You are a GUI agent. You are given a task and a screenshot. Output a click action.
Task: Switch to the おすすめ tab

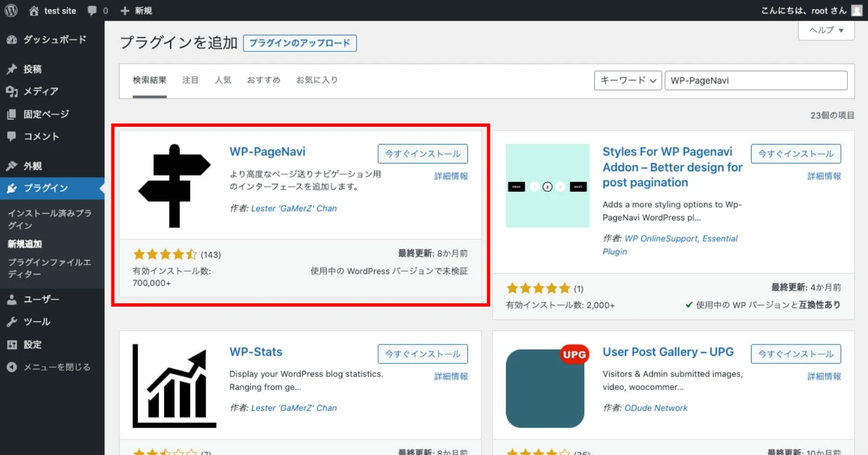pos(264,80)
